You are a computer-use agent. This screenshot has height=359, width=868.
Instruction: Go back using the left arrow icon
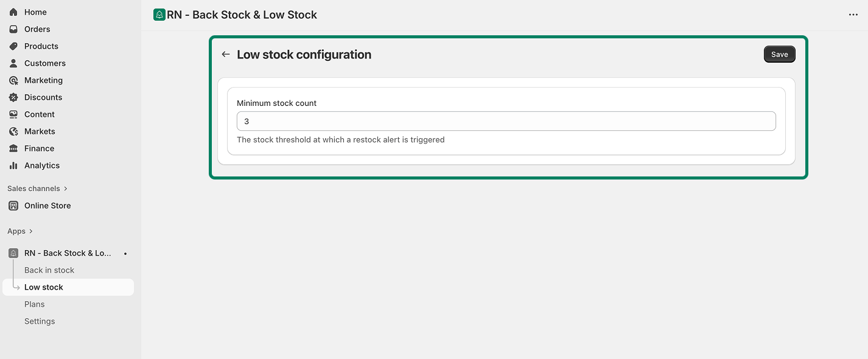226,55
